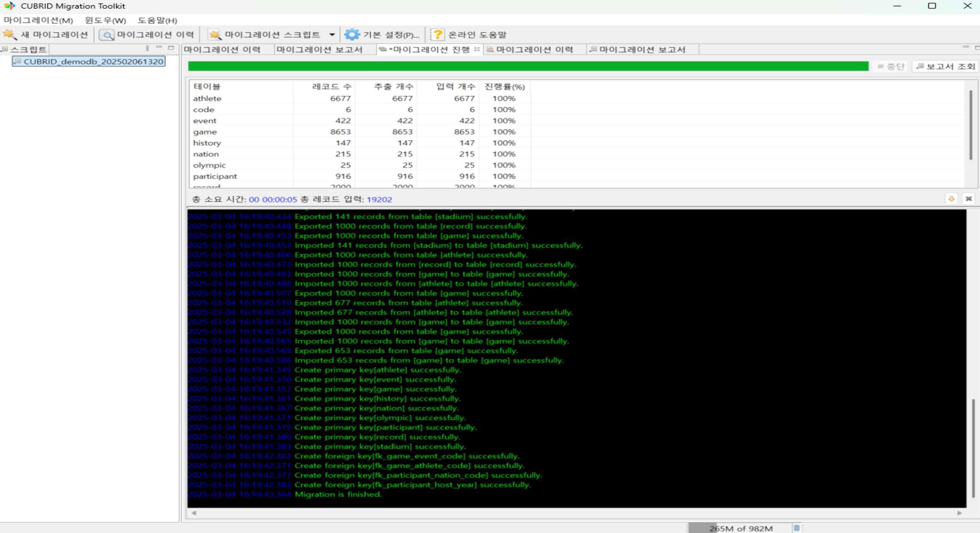This screenshot has width=980, height=533.
Task: Expand the Migration Script toolbar dropdown arrow
Action: coord(332,35)
